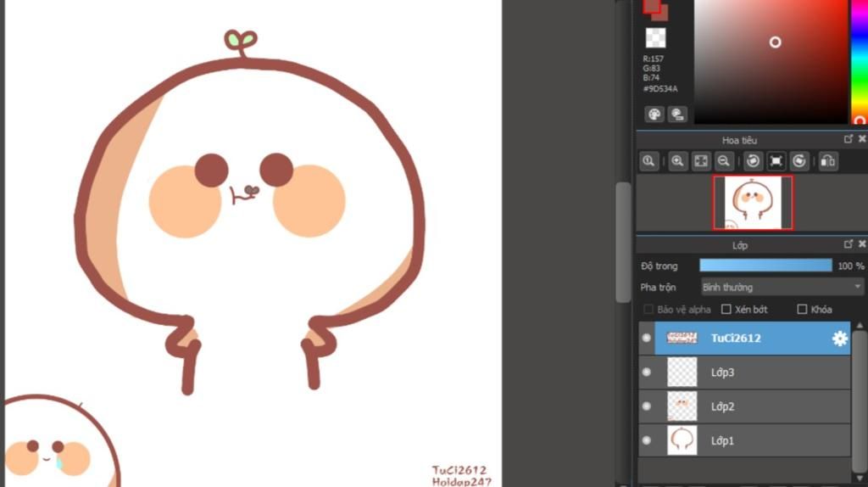This screenshot has width=868, height=487.
Task: Flip the canvas view horizontally
Action: point(828,161)
